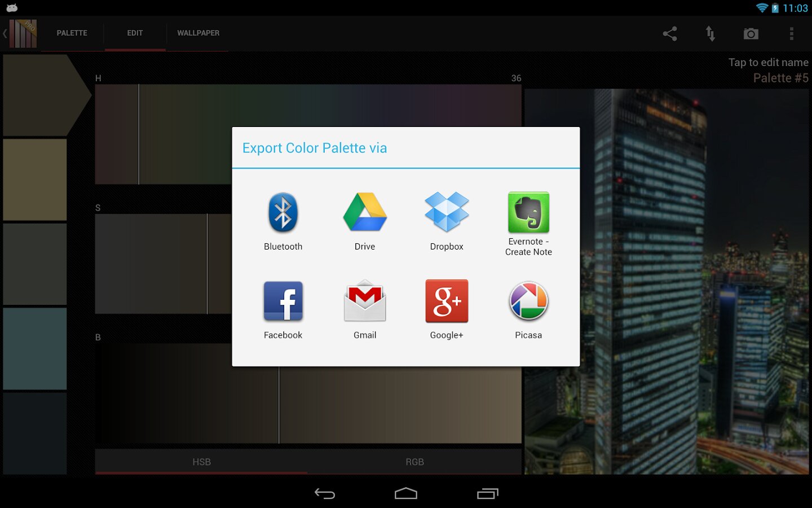Tap the share icon in the action bar

pos(670,34)
